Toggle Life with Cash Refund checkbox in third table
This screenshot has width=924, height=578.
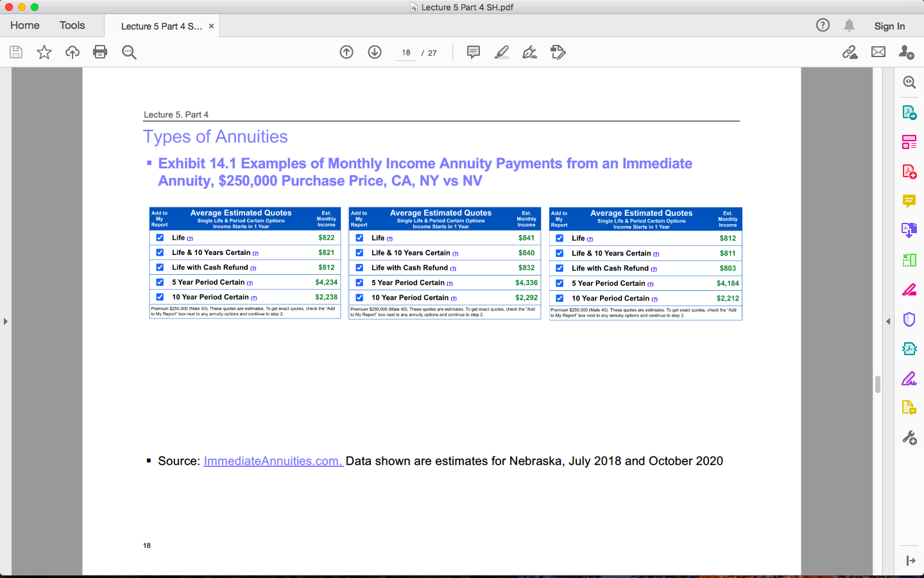[560, 268]
